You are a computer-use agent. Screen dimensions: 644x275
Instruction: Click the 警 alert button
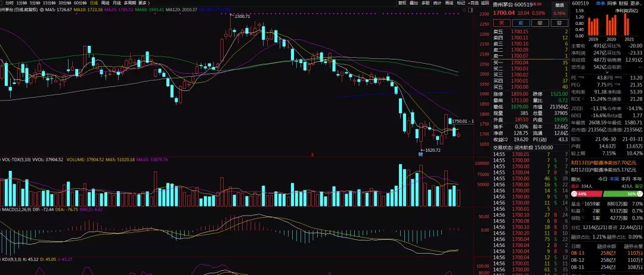(x=559, y=23)
